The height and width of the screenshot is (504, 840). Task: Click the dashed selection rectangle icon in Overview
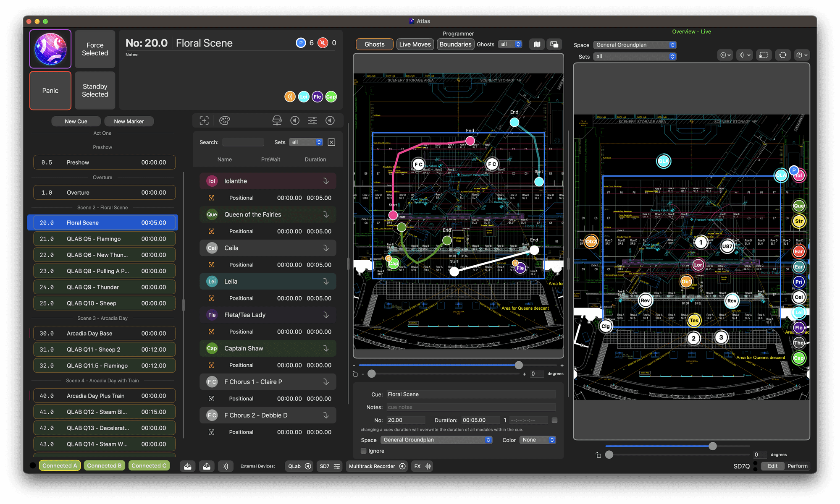click(764, 55)
